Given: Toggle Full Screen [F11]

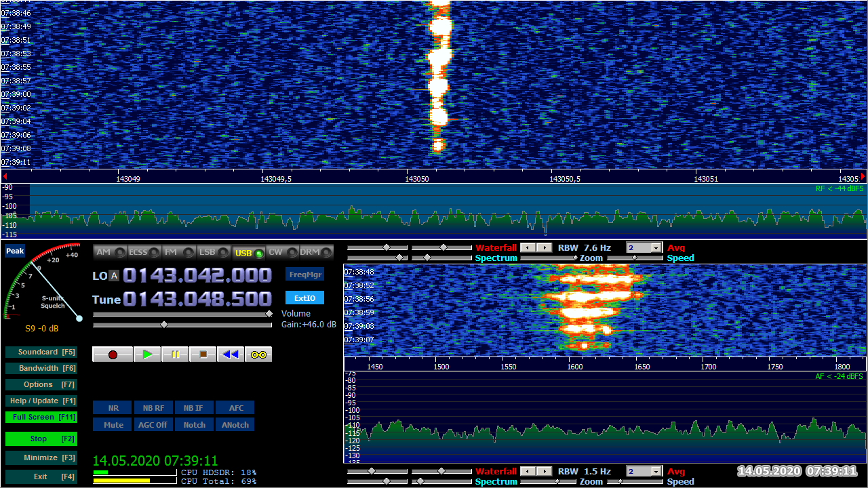Looking at the screenshot, I should pyautogui.click(x=41, y=417).
